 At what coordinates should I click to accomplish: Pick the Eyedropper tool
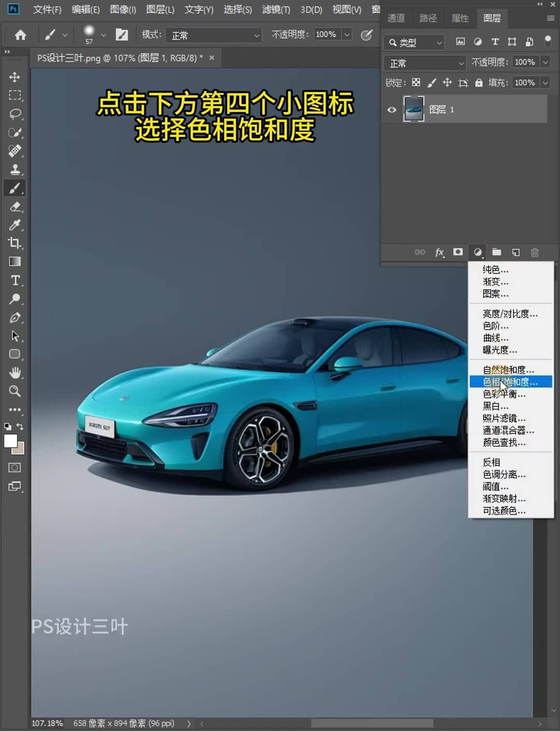(14, 225)
